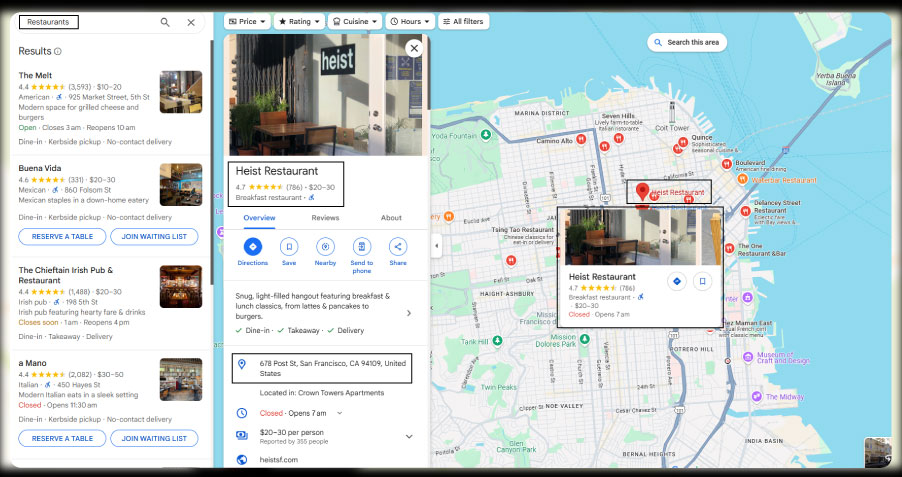Click Reserve a Table for Buena Vida

tap(62, 237)
